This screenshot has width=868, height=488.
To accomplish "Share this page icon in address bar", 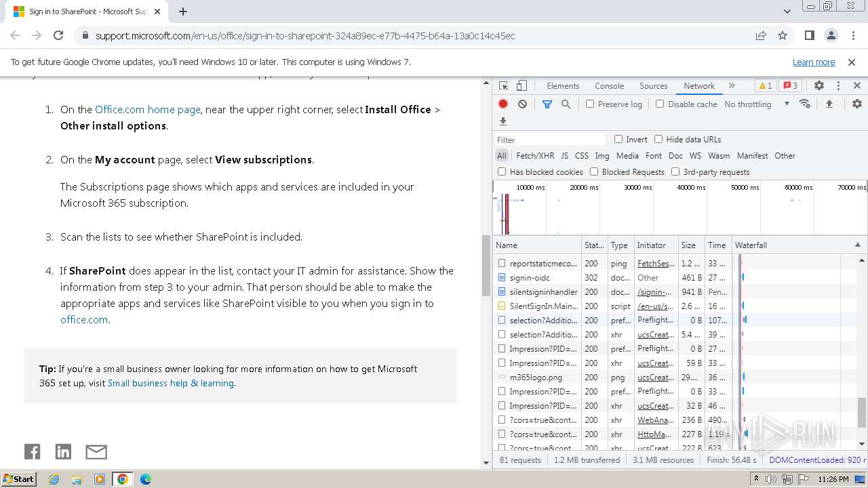I will point(761,35).
